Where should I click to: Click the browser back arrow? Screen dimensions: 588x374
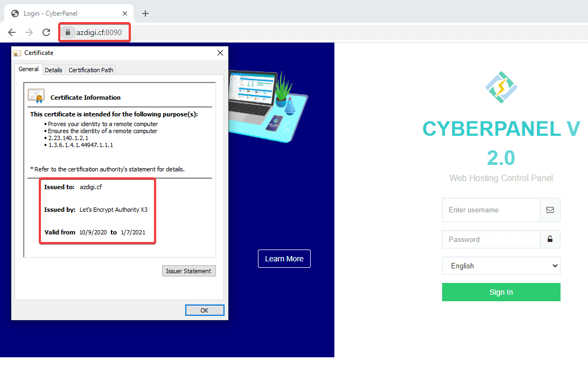coord(12,32)
